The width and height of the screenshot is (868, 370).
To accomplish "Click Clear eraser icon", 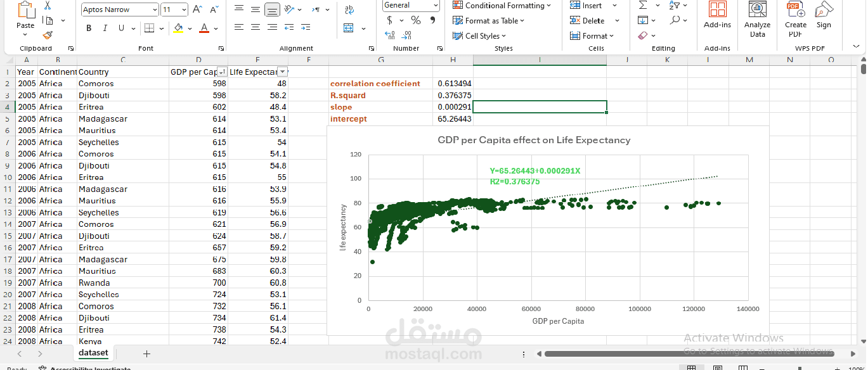I will click(643, 36).
